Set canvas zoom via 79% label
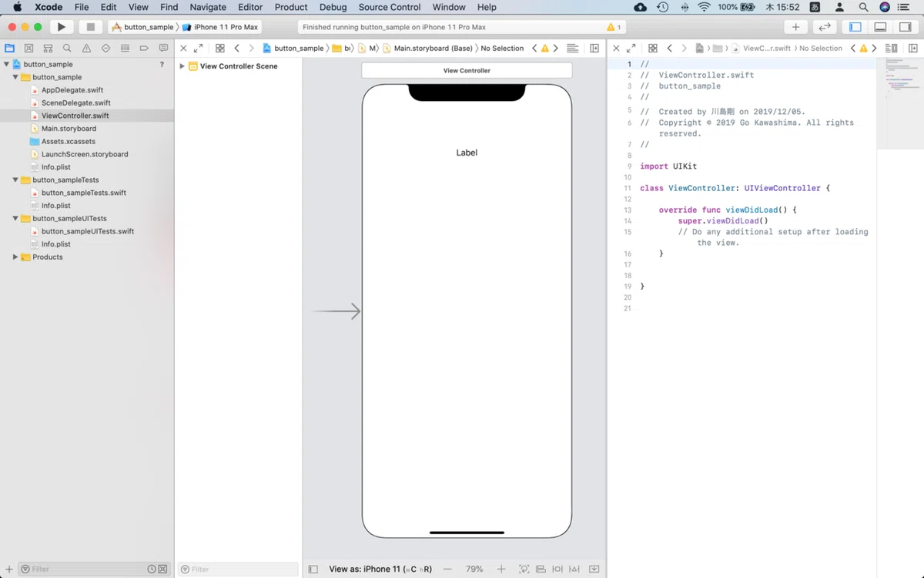 (474, 569)
